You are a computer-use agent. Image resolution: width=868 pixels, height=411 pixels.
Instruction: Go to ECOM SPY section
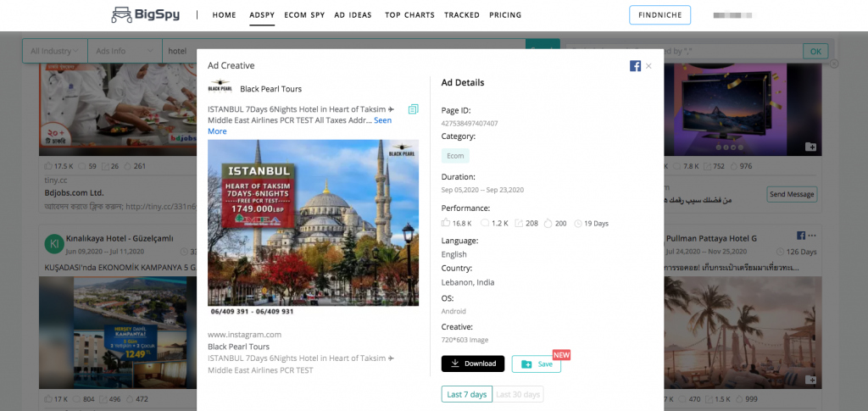coord(304,15)
